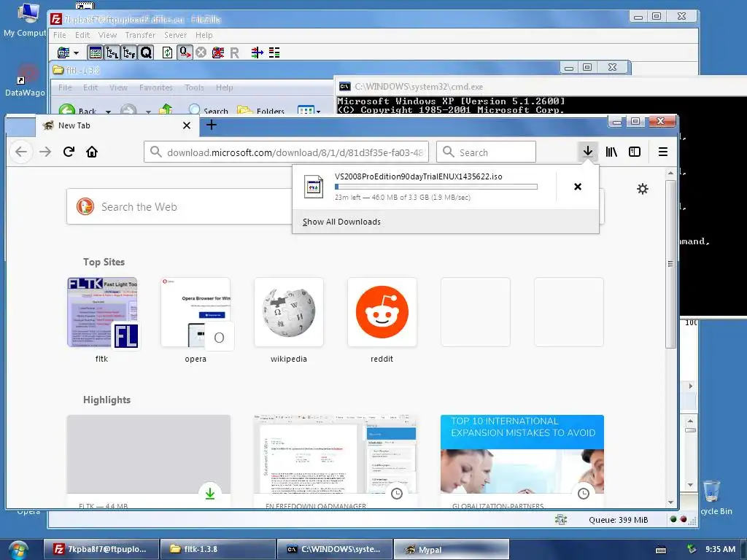This screenshot has height=560, width=747.
Task: Toggle transfer queue display (Q icon) in FileZilla
Action: tap(146, 52)
